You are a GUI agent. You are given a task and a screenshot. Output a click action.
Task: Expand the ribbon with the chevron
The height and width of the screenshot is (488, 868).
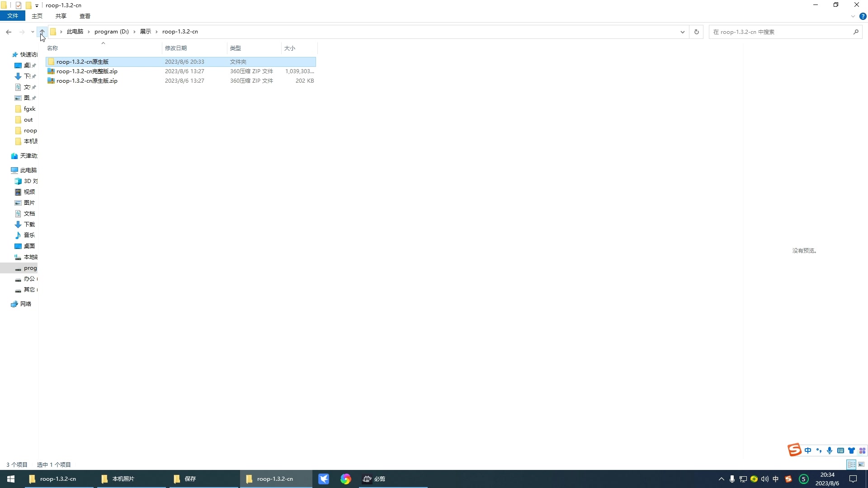pyautogui.click(x=853, y=16)
